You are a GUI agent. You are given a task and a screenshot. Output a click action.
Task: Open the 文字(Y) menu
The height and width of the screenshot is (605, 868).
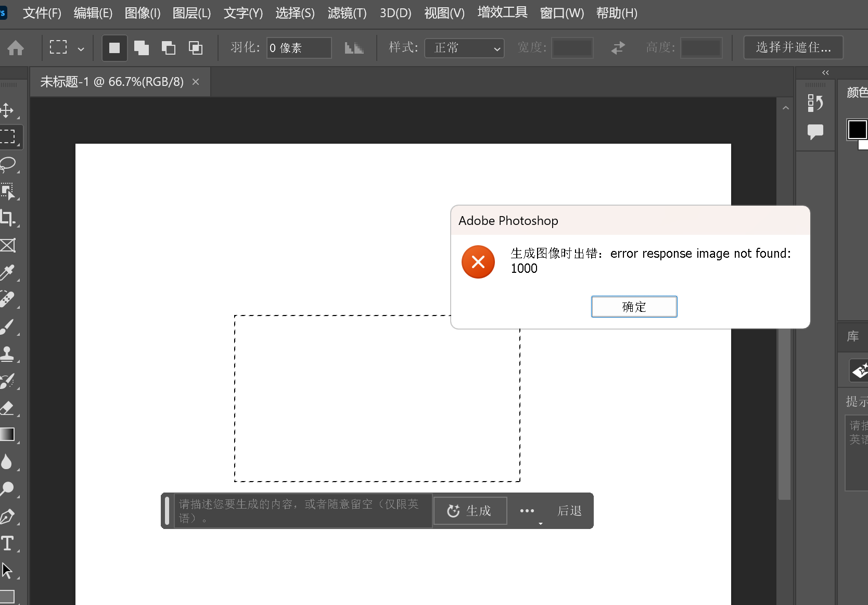click(x=244, y=13)
